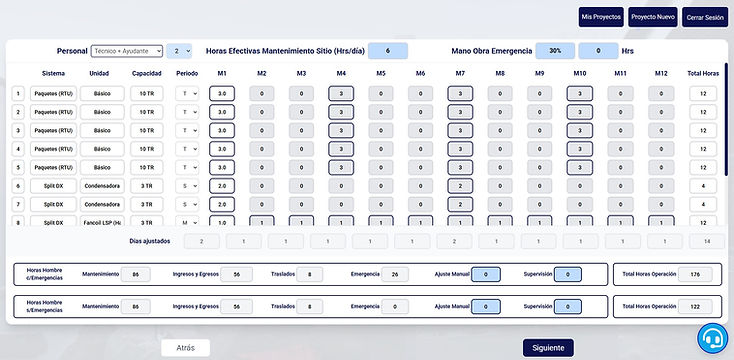Viewport: 734px width, 360px height.
Task: Edit Horas Efectivas Mantenimiento Sitio field
Action: tap(388, 51)
